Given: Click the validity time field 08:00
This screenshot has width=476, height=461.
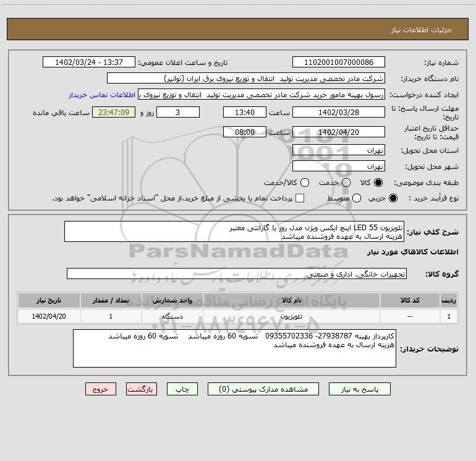Looking at the screenshot, I should tap(245, 132).
